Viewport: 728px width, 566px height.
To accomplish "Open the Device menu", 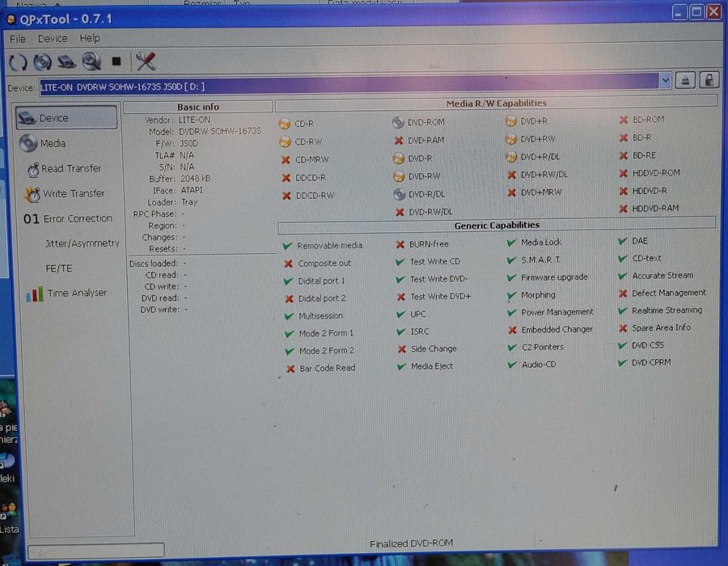I will click(x=53, y=39).
